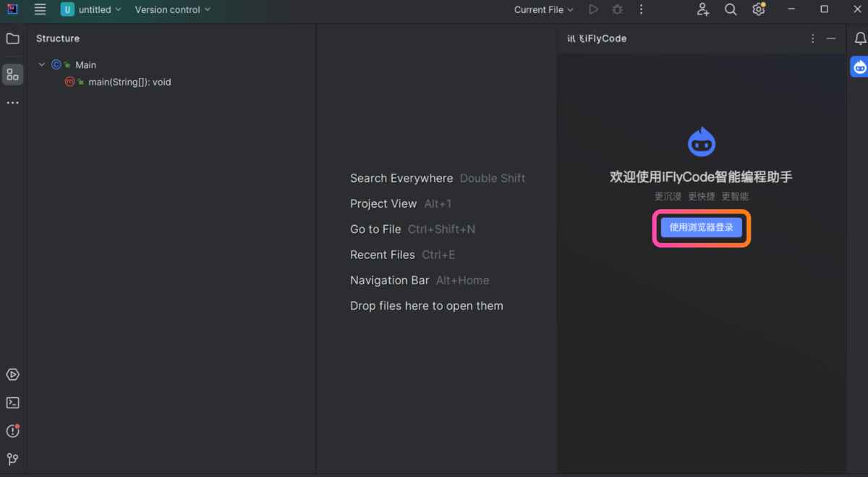Open the iFlyCode panel options menu
This screenshot has width=868, height=477.
tap(812, 38)
